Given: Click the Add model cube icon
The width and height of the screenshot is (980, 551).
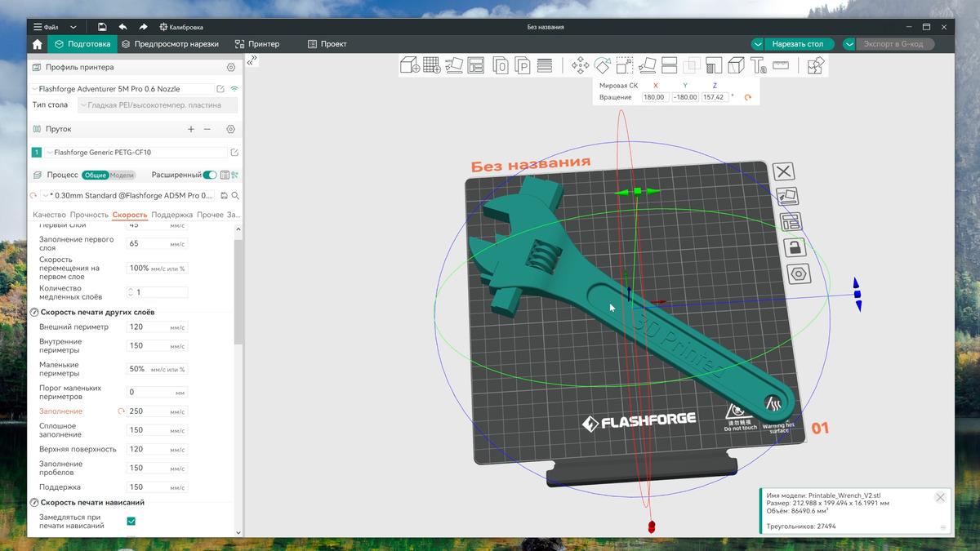Looking at the screenshot, I should [x=410, y=65].
